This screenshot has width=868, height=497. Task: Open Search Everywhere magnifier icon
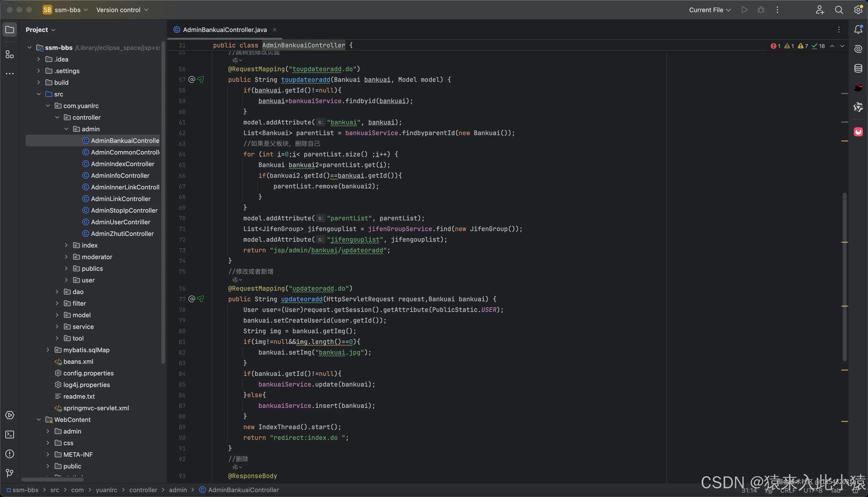point(839,10)
